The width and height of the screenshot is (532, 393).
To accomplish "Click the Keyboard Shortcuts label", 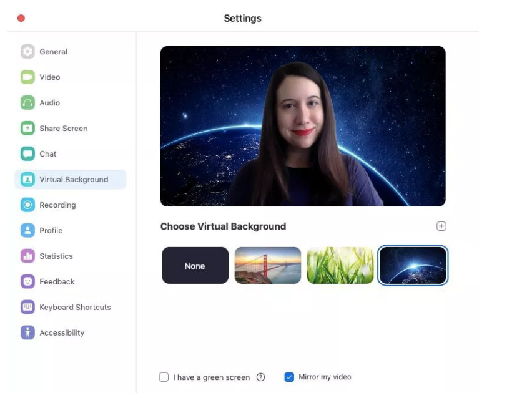I will [x=75, y=307].
